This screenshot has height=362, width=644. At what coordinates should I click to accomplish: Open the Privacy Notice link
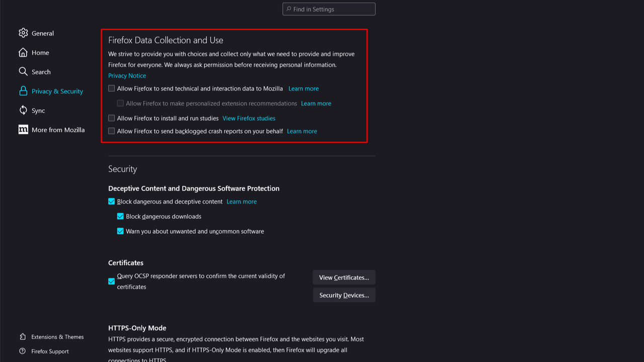click(x=127, y=76)
